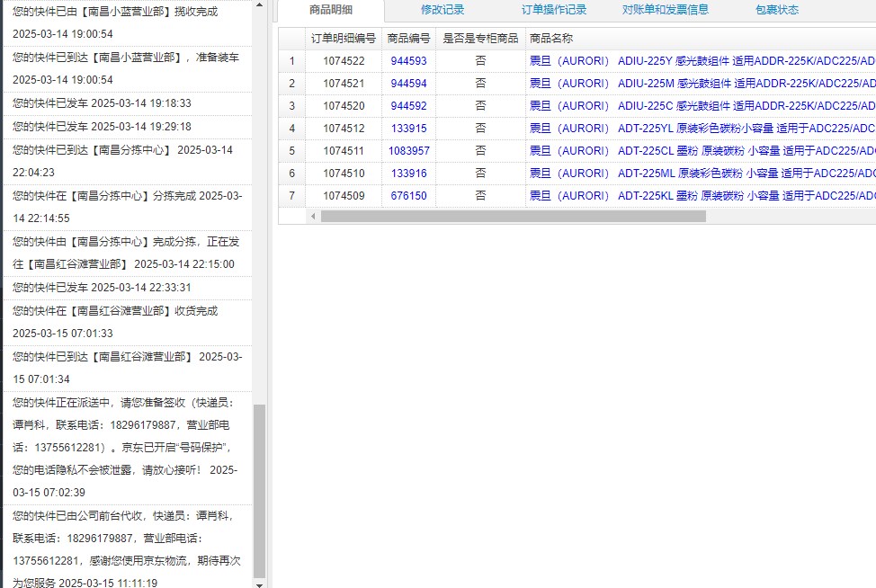Click the 已到达【南昌红谷滩营业部】tracking entry
This screenshot has width=876, height=588.
(x=128, y=368)
